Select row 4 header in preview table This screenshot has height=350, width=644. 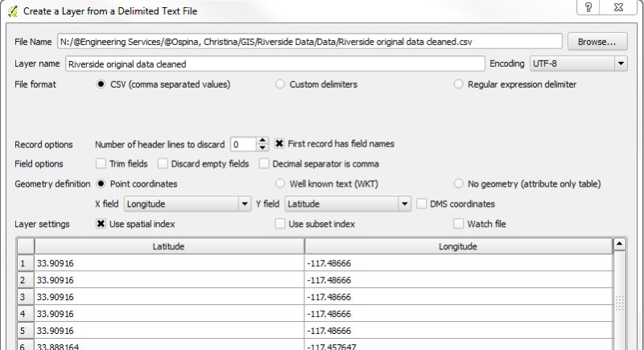(x=25, y=314)
